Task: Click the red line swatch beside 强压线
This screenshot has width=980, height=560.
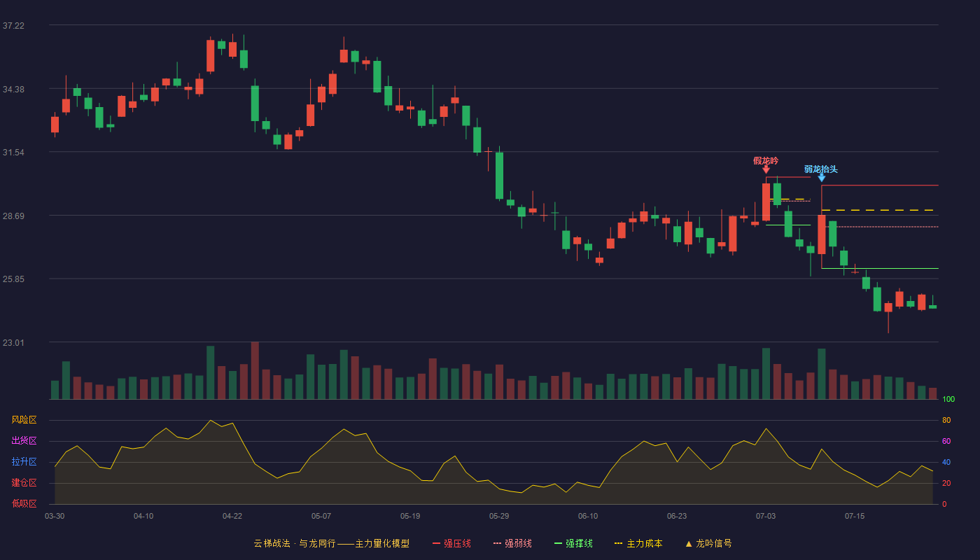Action: pos(437,543)
